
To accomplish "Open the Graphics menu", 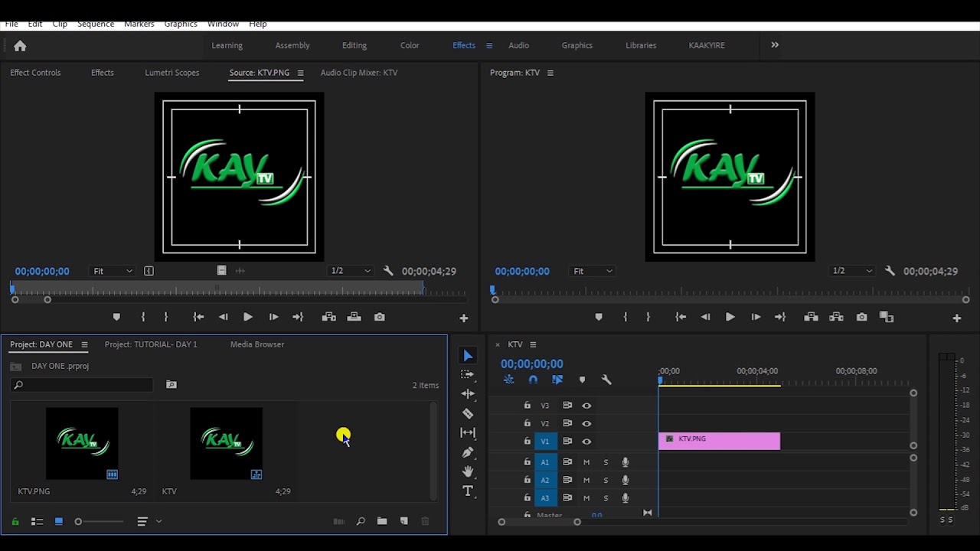I will tap(181, 24).
